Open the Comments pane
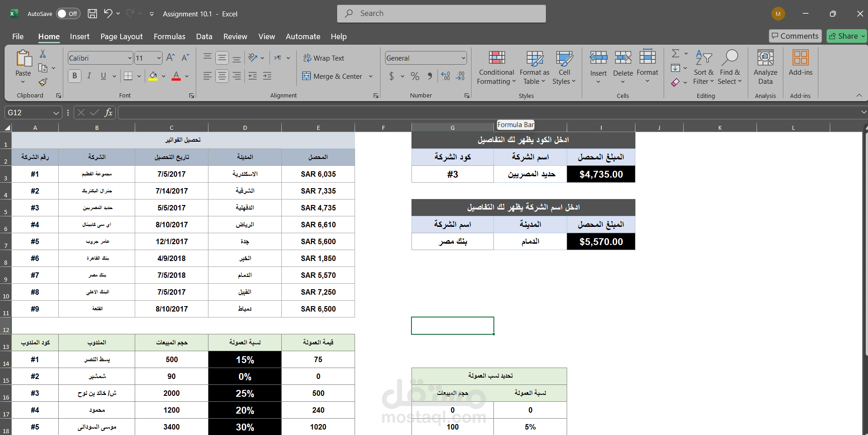Image resolution: width=868 pixels, height=435 pixels. coord(795,36)
